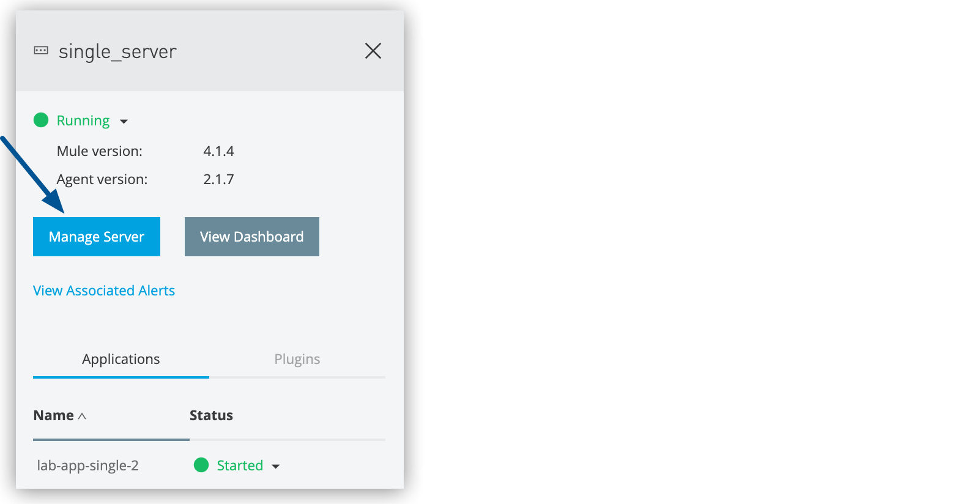Open View Dashboard for the server
980x504 pixels.
click(x=251, y=237)
